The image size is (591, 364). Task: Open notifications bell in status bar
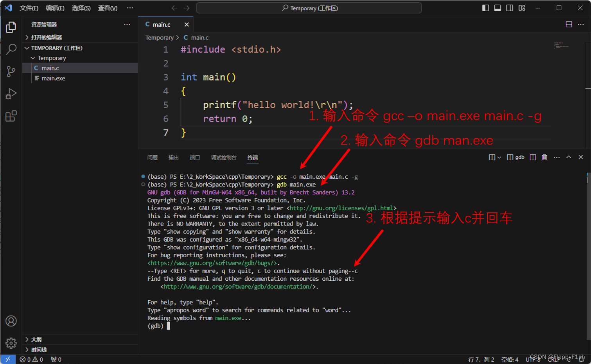581,360
